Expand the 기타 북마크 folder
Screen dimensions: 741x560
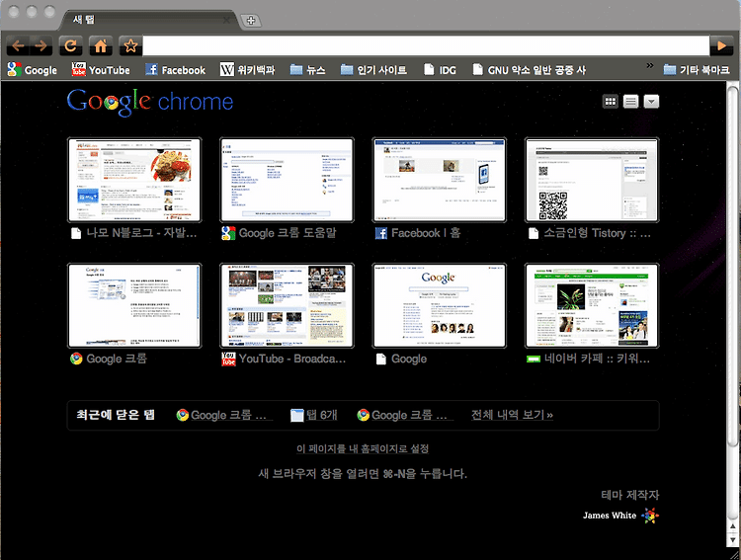point(697,70)
